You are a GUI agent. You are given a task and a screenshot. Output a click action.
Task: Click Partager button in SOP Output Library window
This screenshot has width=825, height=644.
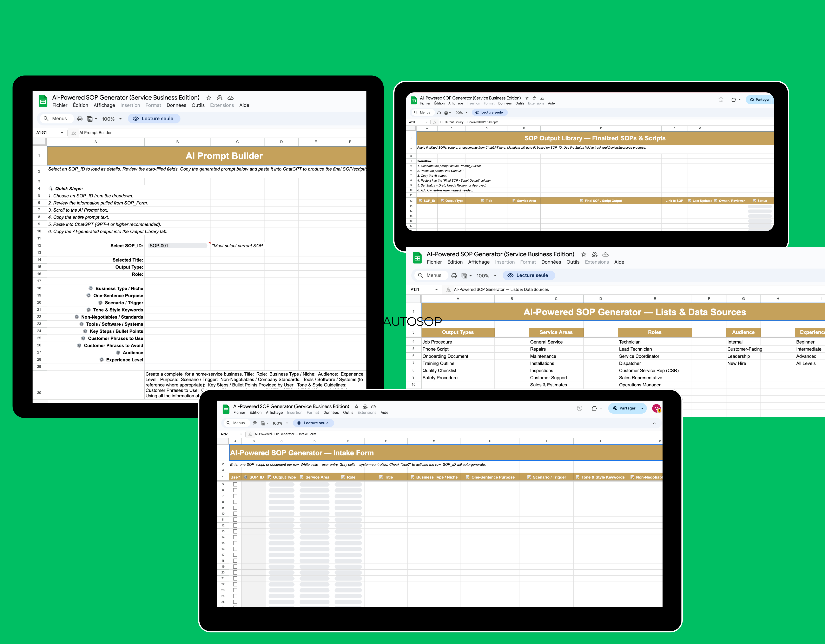pos(760,100)
